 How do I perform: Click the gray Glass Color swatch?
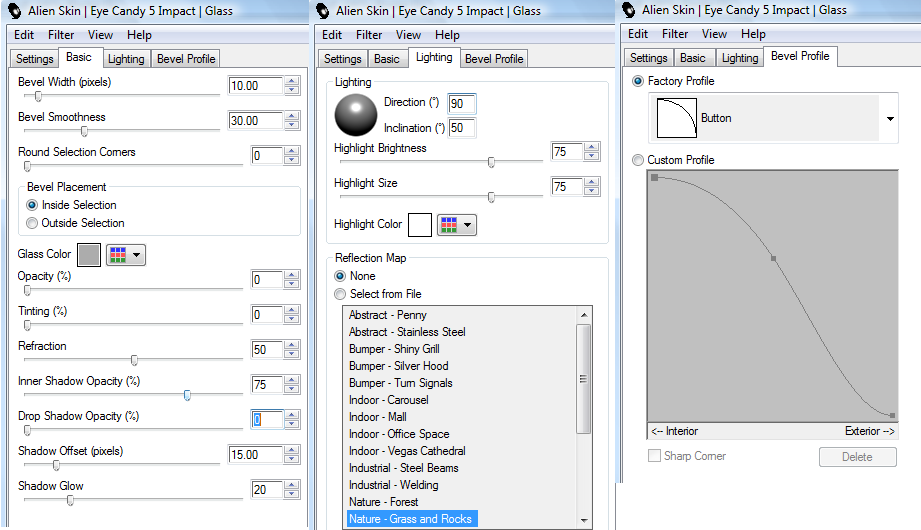pyautogui.click(x=89, y=255)
